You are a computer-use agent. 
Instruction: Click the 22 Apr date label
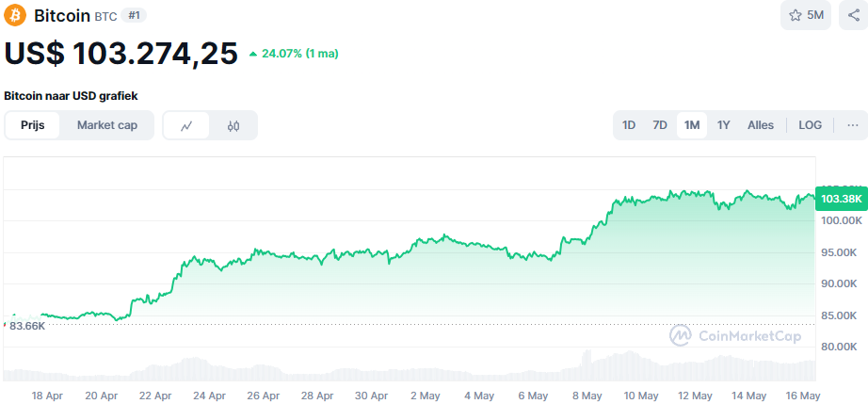point(155,396)
